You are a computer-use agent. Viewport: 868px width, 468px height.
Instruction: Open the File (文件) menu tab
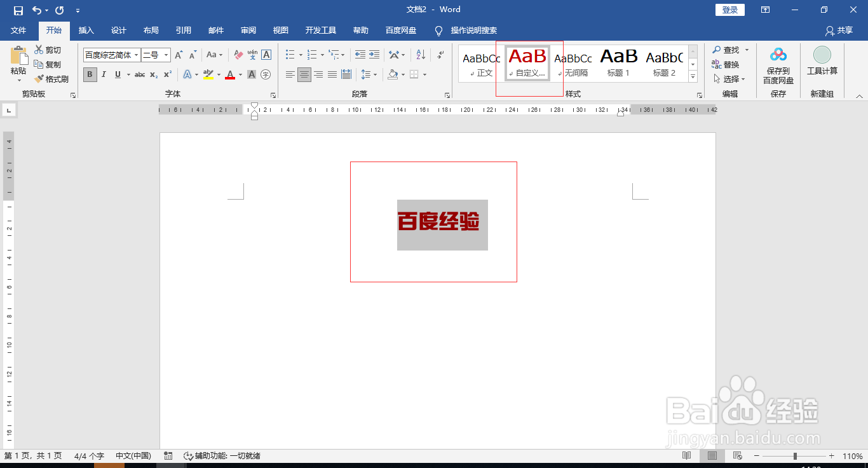(18, 31)
